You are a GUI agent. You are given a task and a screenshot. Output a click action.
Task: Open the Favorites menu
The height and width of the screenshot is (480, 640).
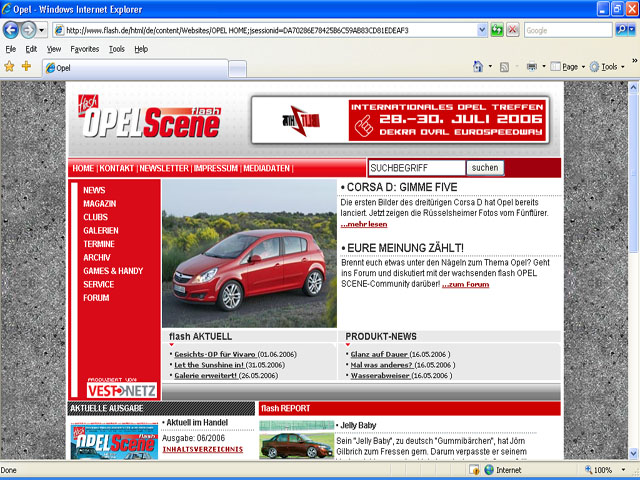(x=85, y=49)
